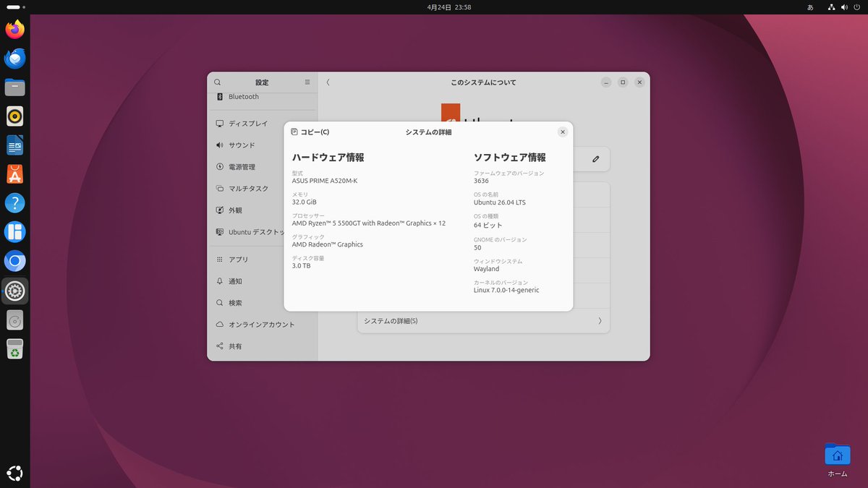
Task: Click the search icon in 設定 sidebar
Action: pos(218,82)
